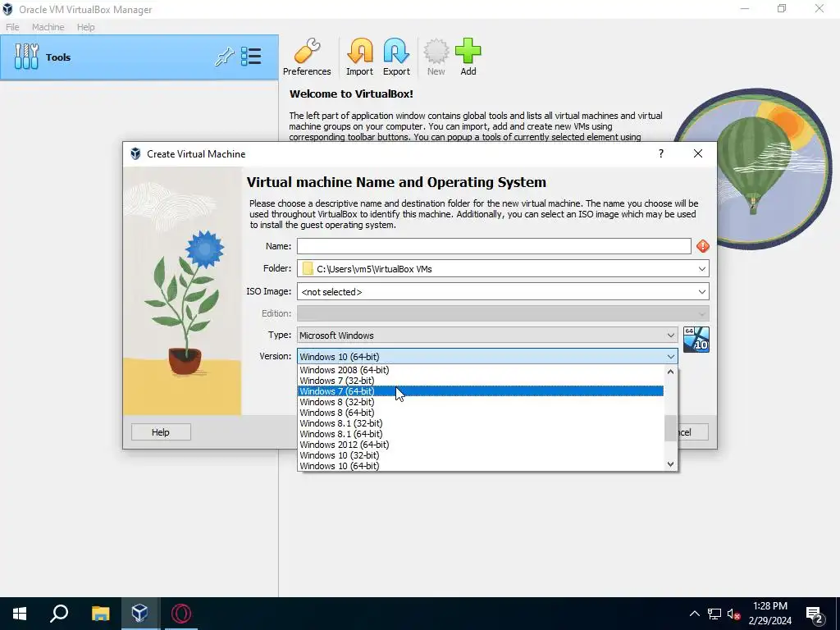Click the VirtualBox taskbar icon
Screen dimensions: 840x630
coord(139,614)
